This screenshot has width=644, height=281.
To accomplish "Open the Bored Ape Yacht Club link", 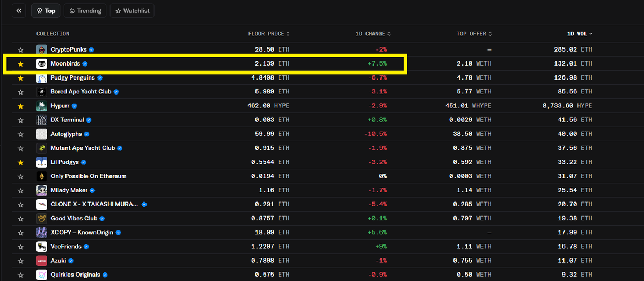I will click(x=81, y=92).
